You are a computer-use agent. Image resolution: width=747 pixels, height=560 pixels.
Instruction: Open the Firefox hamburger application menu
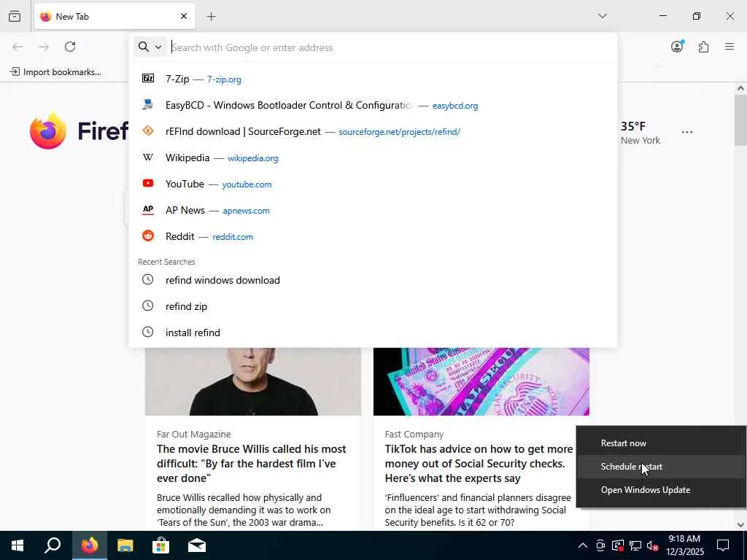(729, 47)
